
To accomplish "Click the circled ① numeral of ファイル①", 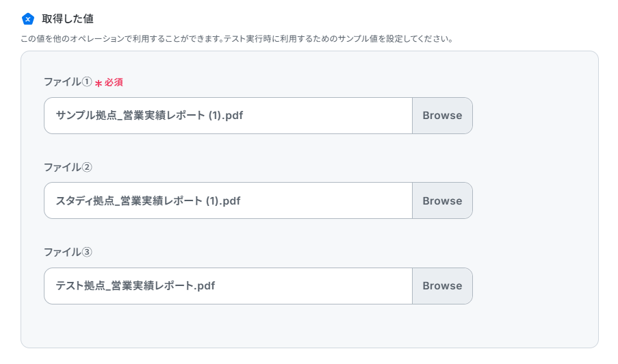I will click(87, 81).
